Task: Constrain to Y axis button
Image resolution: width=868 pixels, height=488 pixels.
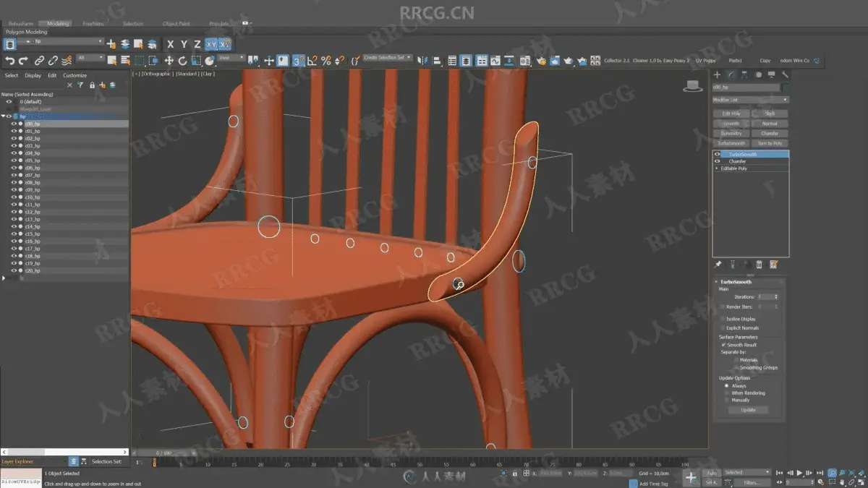Action: point(184,44)
